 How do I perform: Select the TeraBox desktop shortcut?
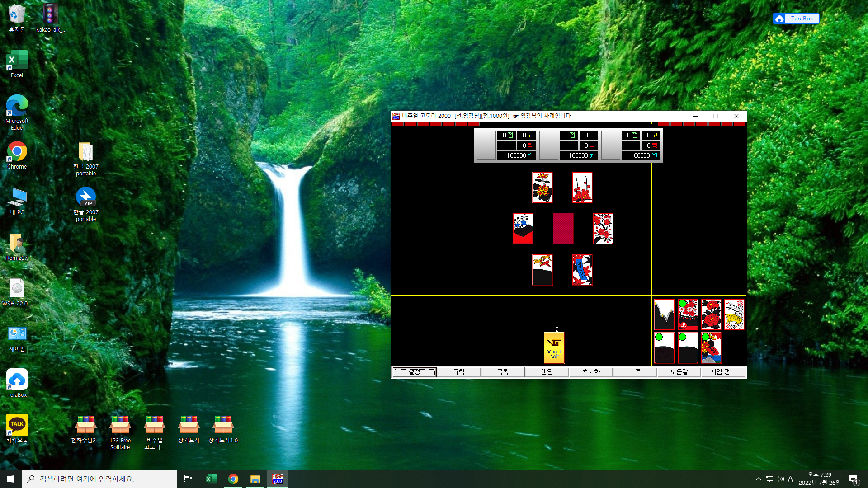pyautogui.click(x=17, y=383)
